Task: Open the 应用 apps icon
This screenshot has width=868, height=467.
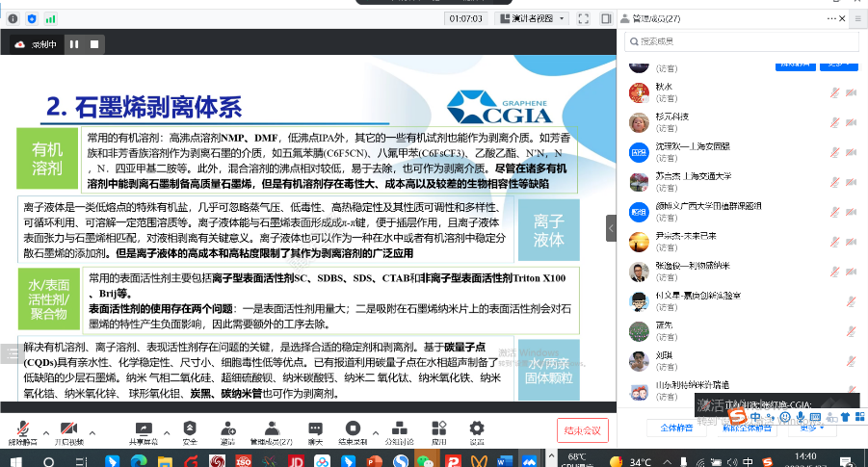Action: pyautogui.click(x=439, y=432)
